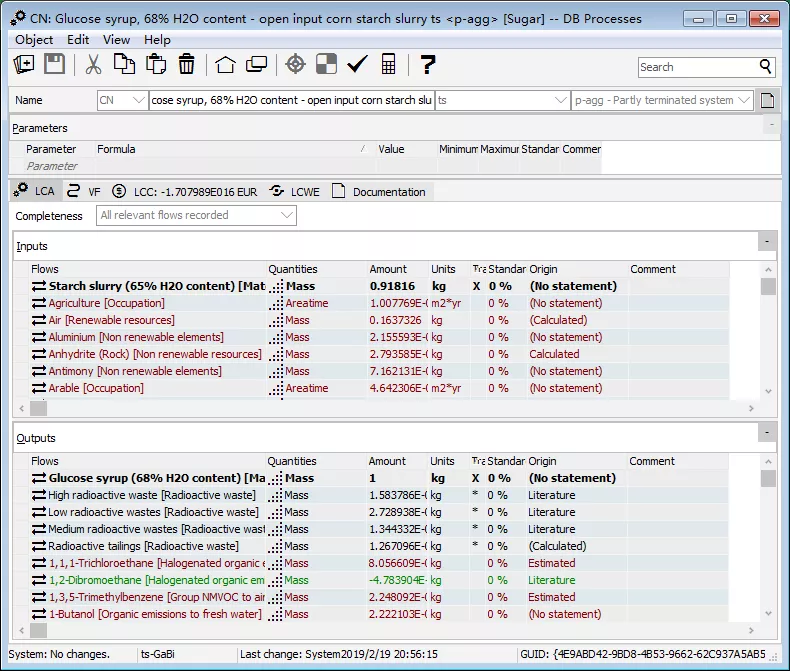Collapse the Parameters section
The height and width of the screenshot is (671, 790).
(x=771, y=124)
